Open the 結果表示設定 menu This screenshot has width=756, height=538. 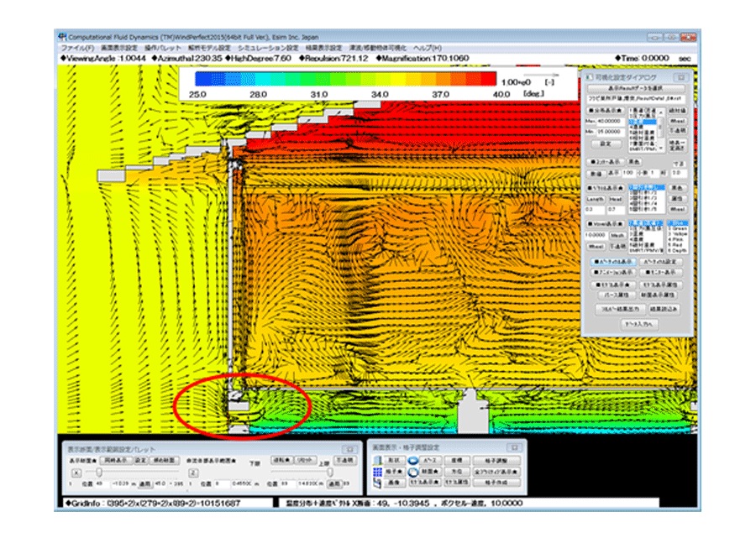coord(323,48)
